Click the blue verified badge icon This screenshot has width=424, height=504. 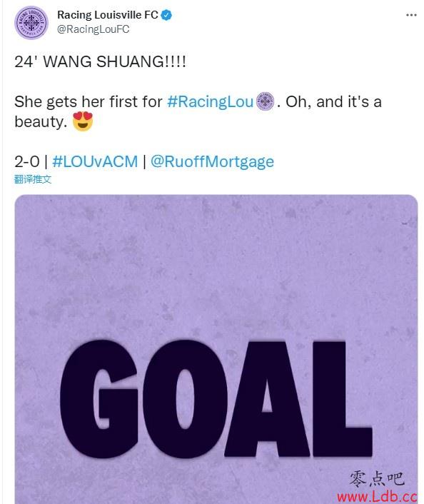tap(166, 15)
